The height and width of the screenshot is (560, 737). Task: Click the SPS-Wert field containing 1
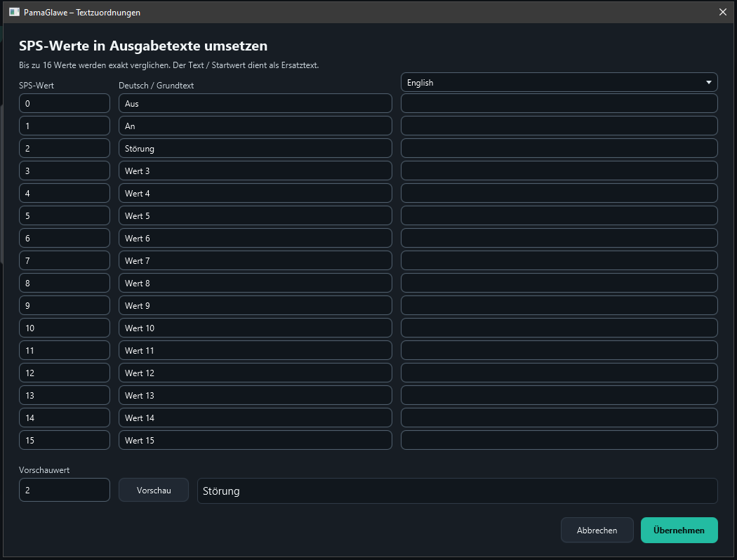tap(65, 126)
